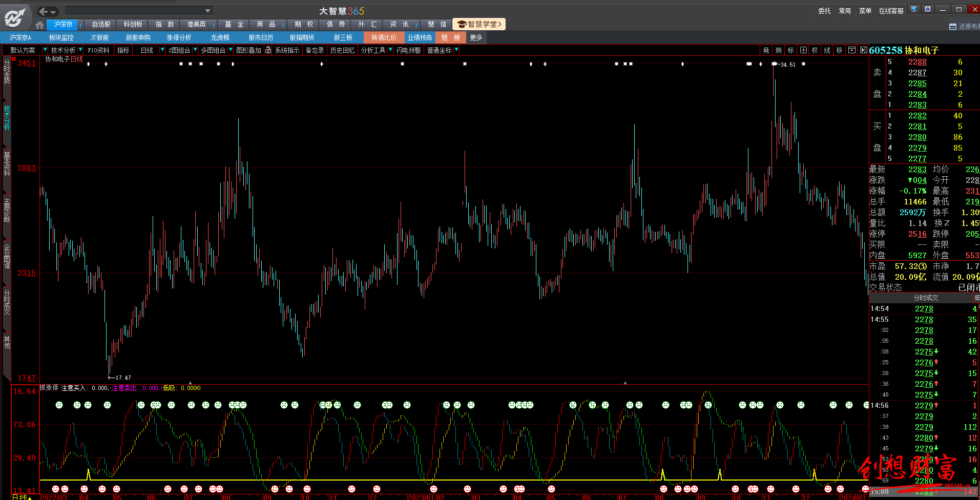Image resolution: width=980 pixels, height=500 pixels.
Task: Open 历史回忆 toolbar item
Action: [342, 50]
